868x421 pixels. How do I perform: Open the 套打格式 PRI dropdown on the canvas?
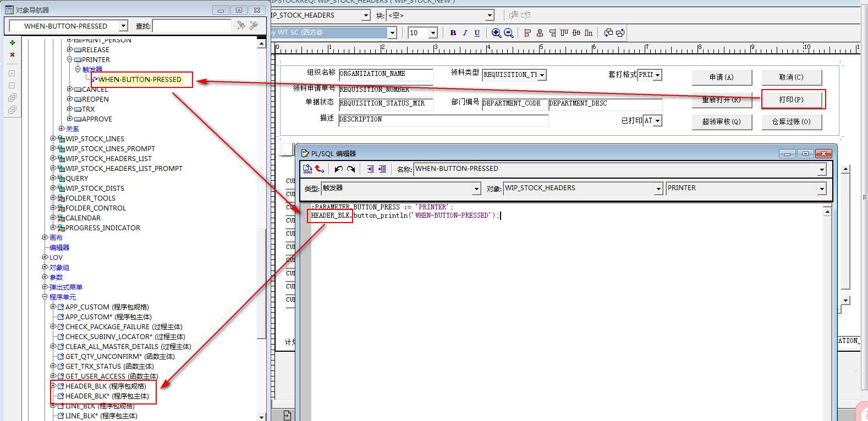[x=658, y=75]
